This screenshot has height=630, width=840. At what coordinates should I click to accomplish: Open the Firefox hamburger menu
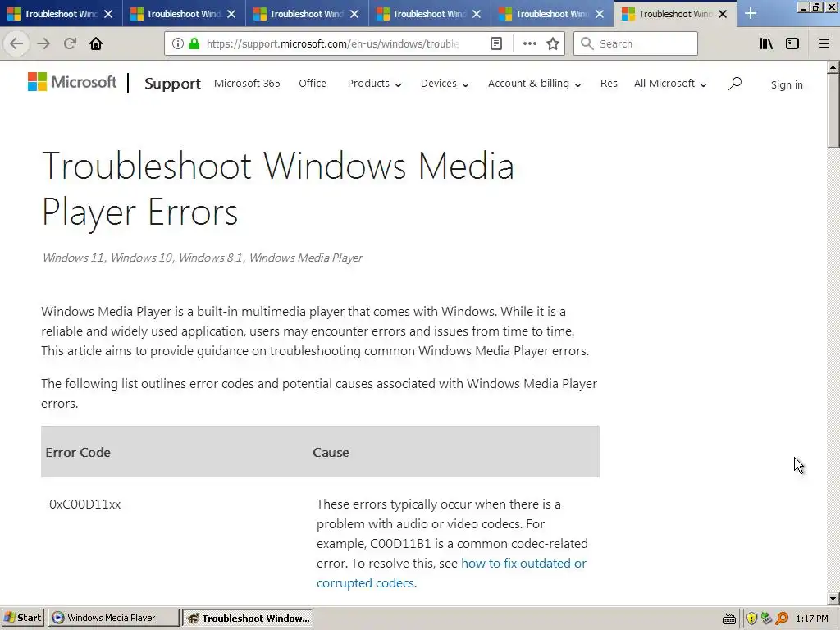coord(824,43)
